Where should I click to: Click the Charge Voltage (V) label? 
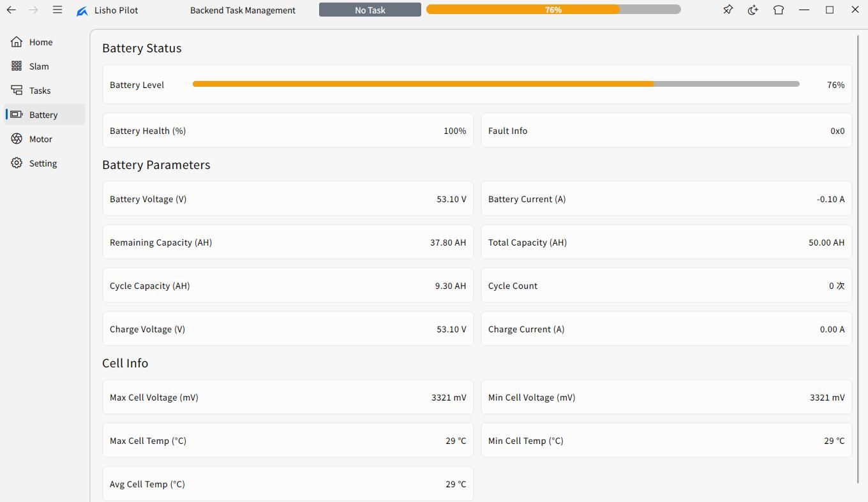click(x=147, y=329)
